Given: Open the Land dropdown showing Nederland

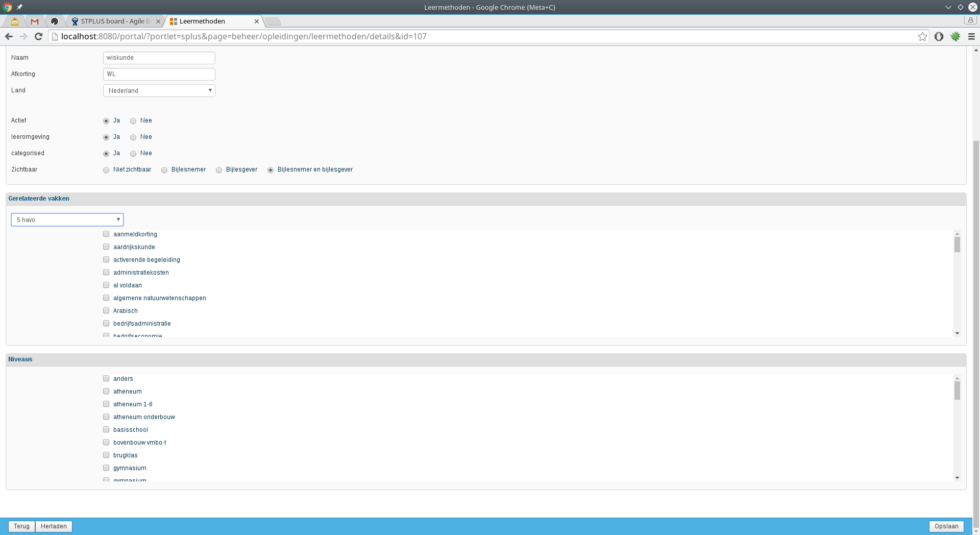Looking at the screenshot, I should 159,90.
